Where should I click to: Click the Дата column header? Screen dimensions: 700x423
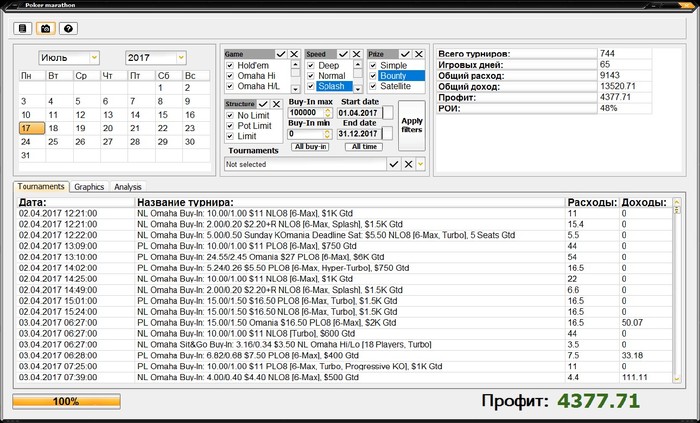coord(75,203)
